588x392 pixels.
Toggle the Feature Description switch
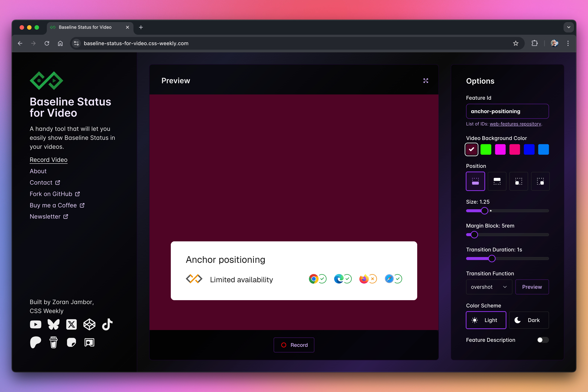[x=543, y=340]
